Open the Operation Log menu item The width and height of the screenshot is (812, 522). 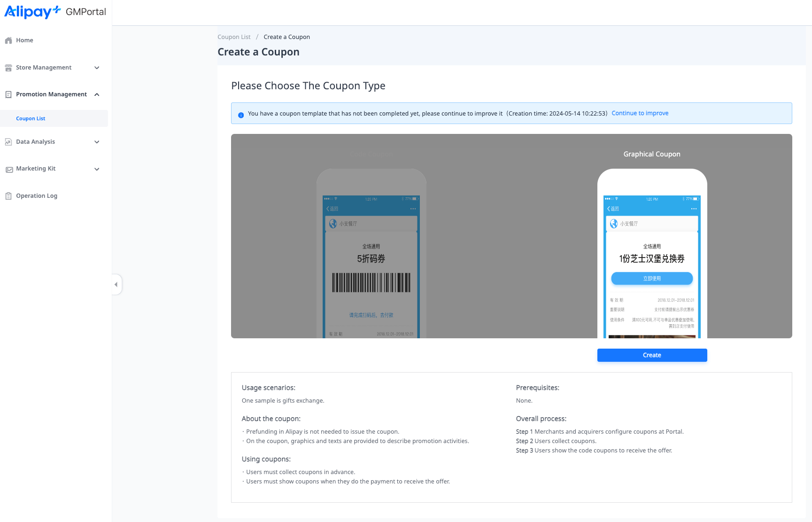point(37,196)
